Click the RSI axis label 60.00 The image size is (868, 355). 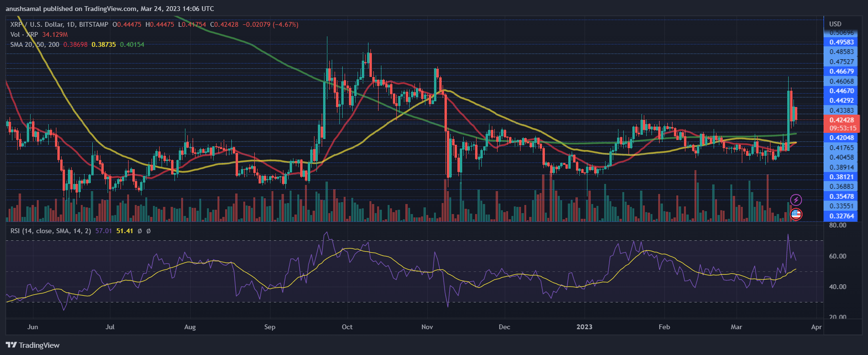point(837,256)
